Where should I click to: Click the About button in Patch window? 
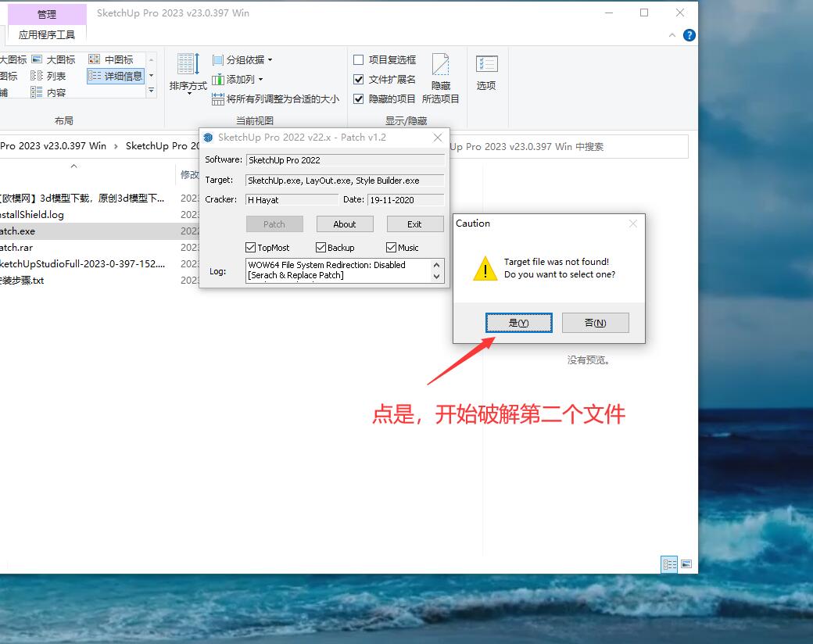[x=345, y=224]
